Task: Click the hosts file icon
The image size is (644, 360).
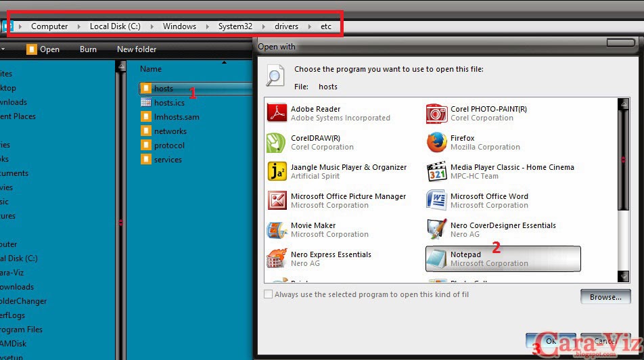Action: coord(146,88)
